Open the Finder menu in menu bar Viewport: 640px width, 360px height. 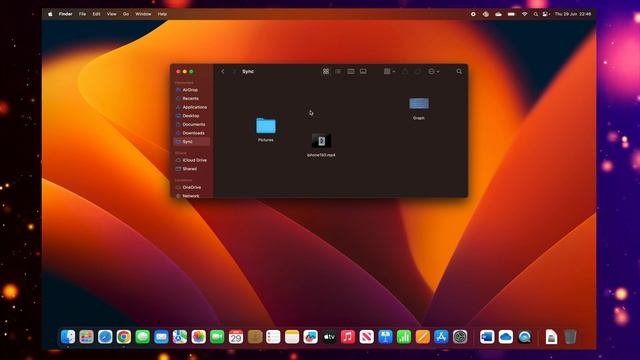point(65,14)
